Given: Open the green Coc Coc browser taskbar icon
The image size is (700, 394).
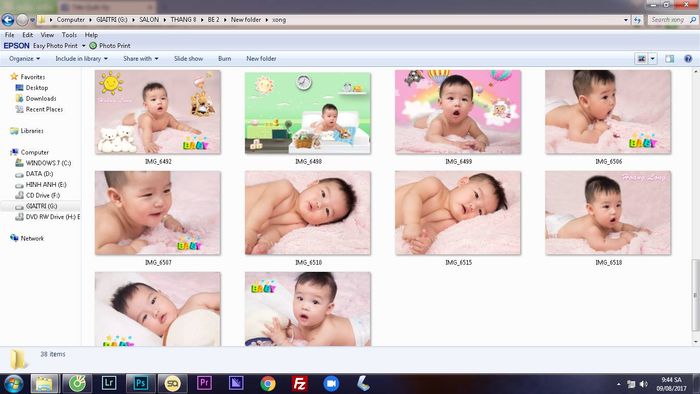Looking at the screenshot, I should pos(77,383).
